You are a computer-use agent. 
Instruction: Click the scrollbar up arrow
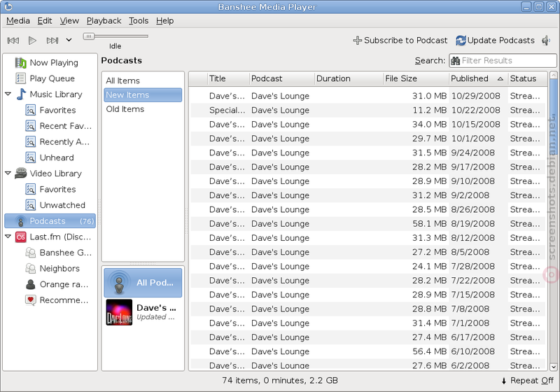point(554,75)
